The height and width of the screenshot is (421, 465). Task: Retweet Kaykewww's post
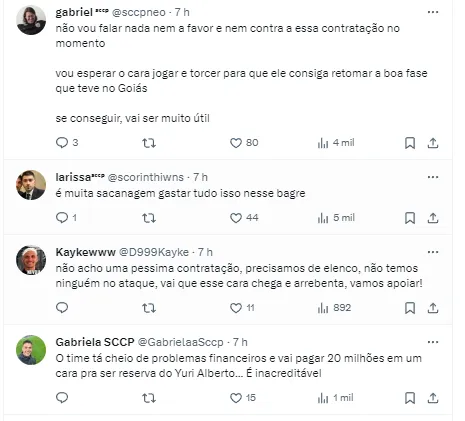coord(149,308)
